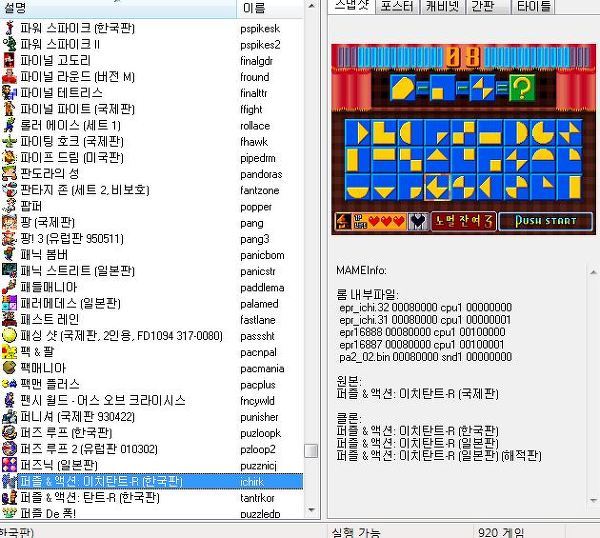The height and width of the screenshot is (538, 600).
Task: Click the game list scrollbar thumb
Action: coord(311,451)
